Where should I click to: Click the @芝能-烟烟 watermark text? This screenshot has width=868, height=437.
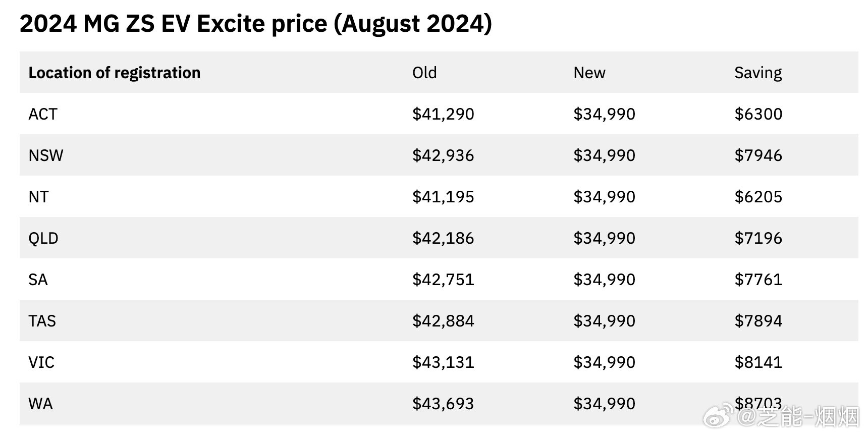coord(798,418)
